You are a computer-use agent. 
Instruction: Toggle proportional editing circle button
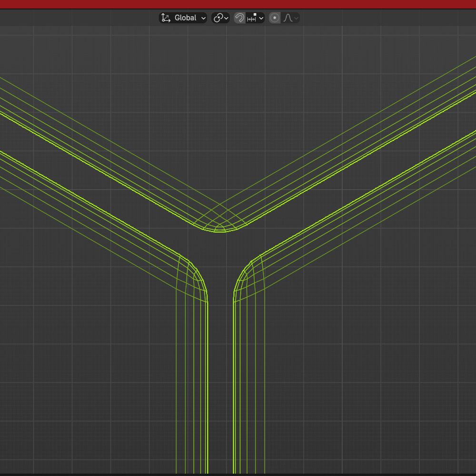[275, 18]
